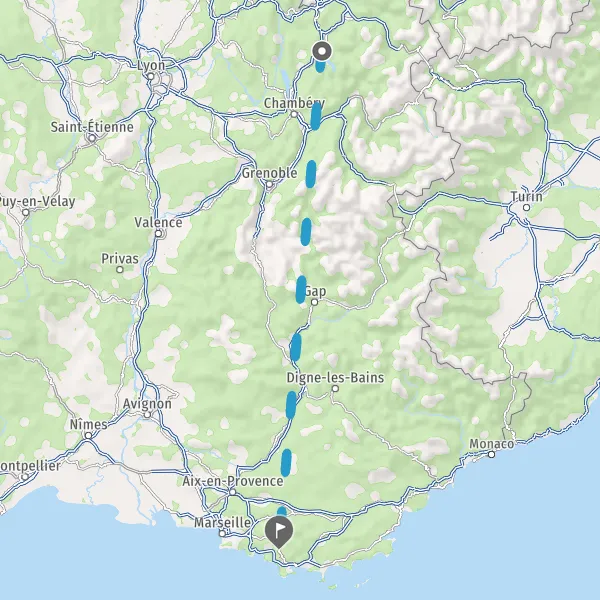Viewport: 600px width, 600px height.
Task: Select the Marseille label
Action: pos(223,522)
